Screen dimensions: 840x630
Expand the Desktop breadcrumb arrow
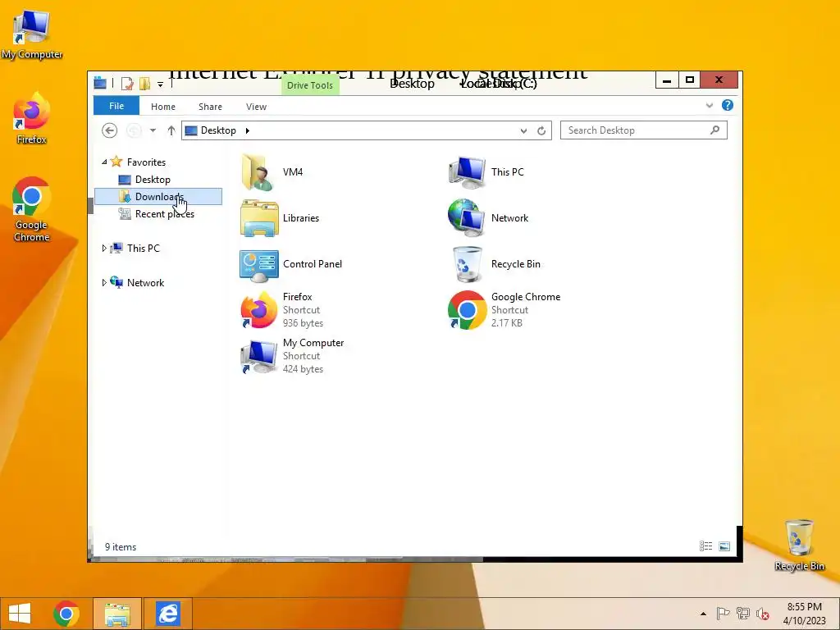[x=248, y=130]
